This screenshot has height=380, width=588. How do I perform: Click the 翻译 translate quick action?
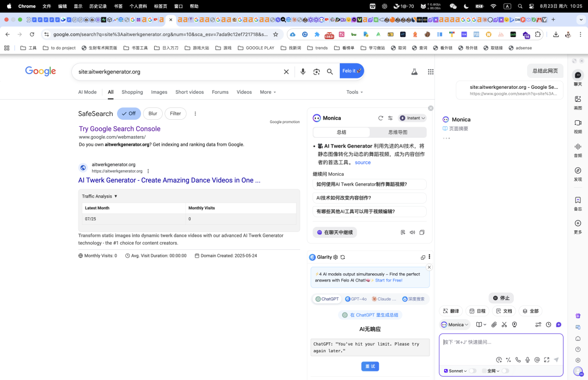tap(451, 311)
